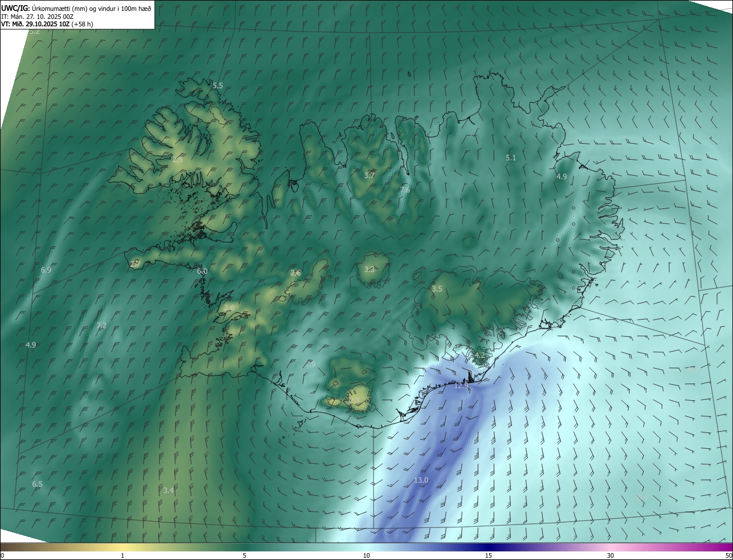This screenshot has height=560, width=733.
Task: Click the 5.5 value north of the Westfjords
Action: tap(218, 85)
